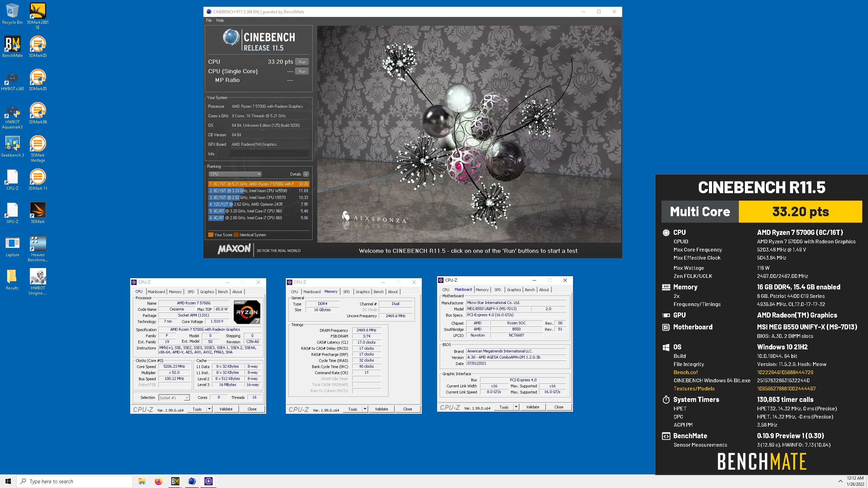Select the 3DMark06 desktop shortcut

click(38, 113)
